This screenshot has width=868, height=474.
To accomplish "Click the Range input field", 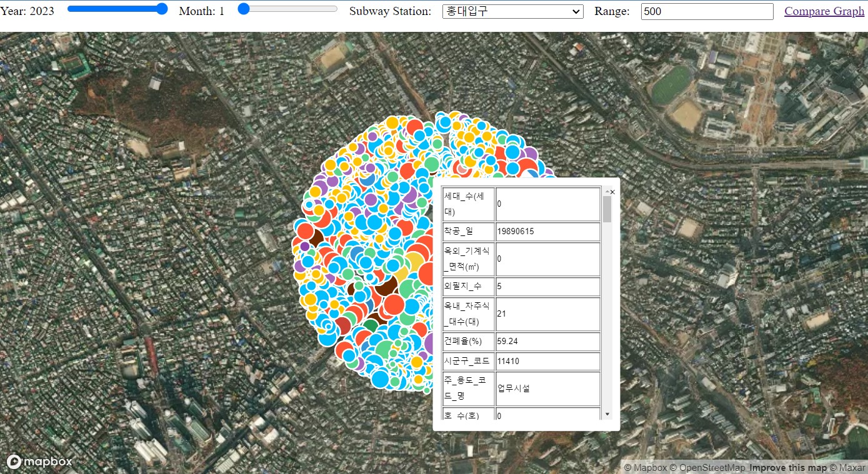I will [x=707, y=11].
